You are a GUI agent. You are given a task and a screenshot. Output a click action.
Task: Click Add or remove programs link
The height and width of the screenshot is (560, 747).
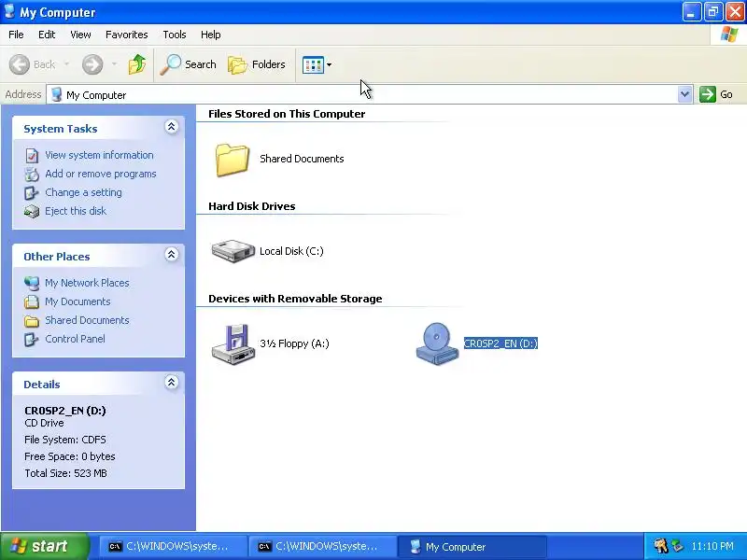point(101,174)
